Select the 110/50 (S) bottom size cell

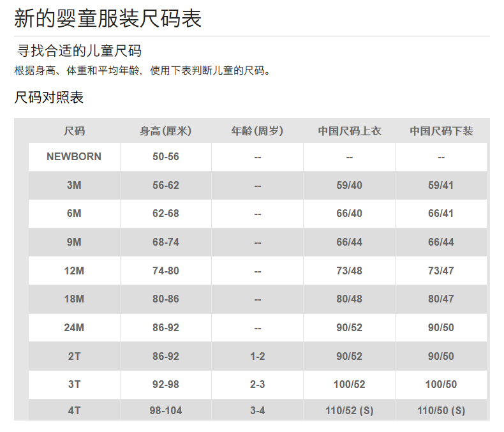coord(441,410)
